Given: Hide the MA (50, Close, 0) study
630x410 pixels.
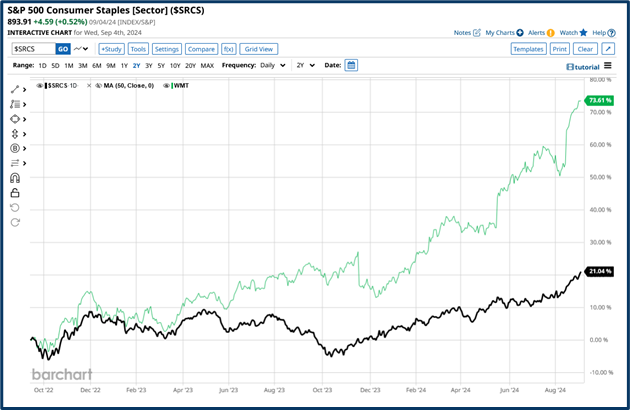Looking at the screenshot, I should click(x=98, y=86).
